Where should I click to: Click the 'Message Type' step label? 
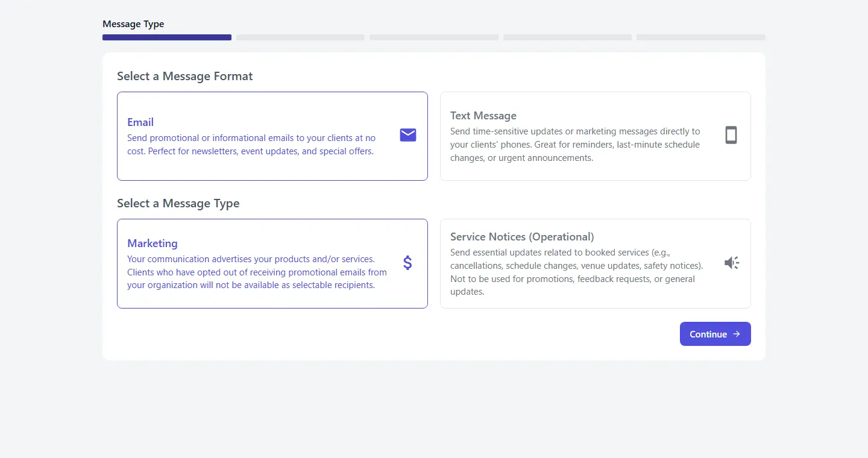(x=133, y=24)
